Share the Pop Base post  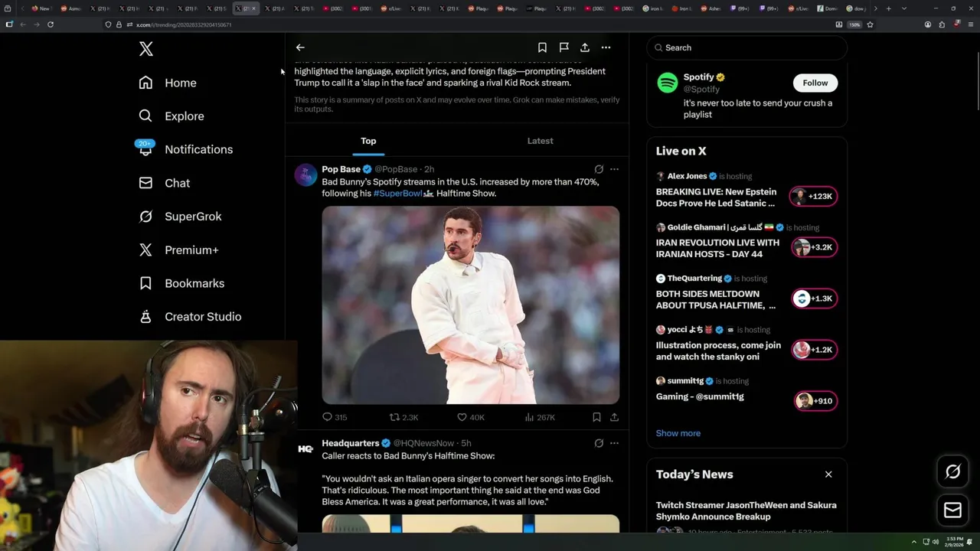(x=614, y=417)
